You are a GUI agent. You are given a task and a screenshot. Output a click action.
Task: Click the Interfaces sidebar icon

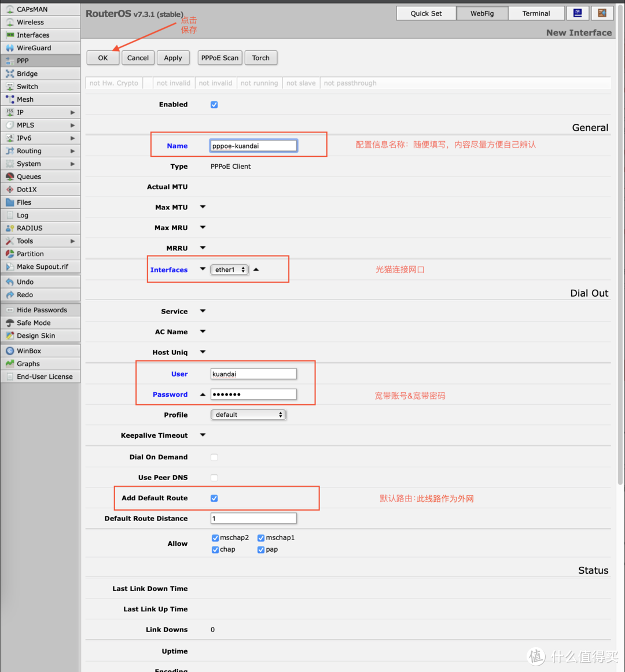click(10, 35)
